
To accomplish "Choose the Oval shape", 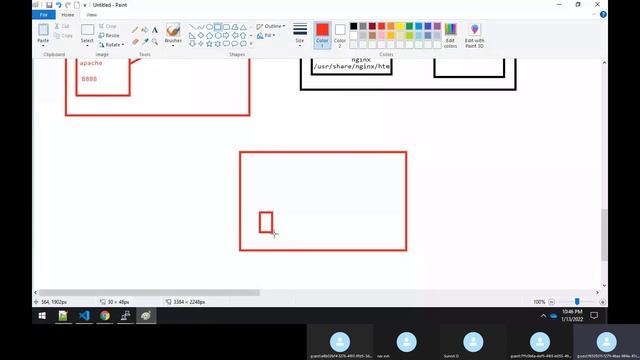I will 209,27.
